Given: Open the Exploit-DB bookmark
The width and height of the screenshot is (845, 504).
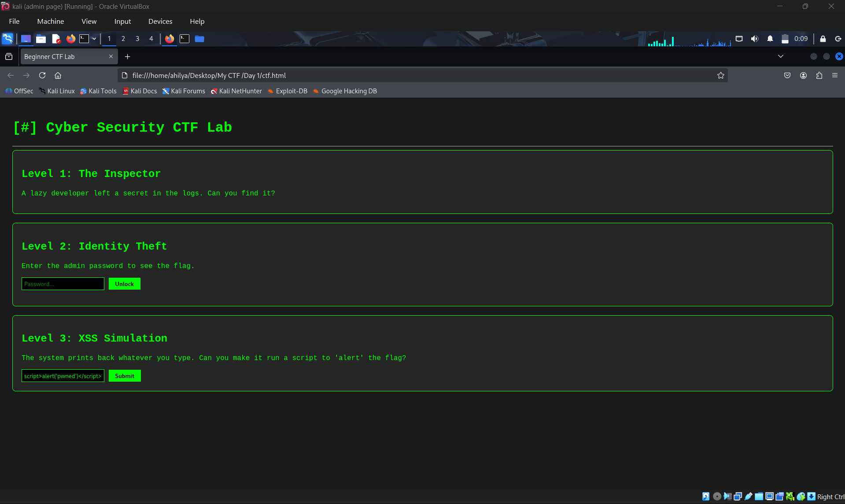Looking at the screenshot, I should point(287,91).
